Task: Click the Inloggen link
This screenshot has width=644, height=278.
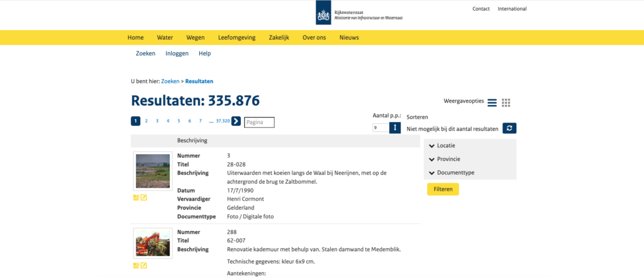Action: [x=177, y=53]
